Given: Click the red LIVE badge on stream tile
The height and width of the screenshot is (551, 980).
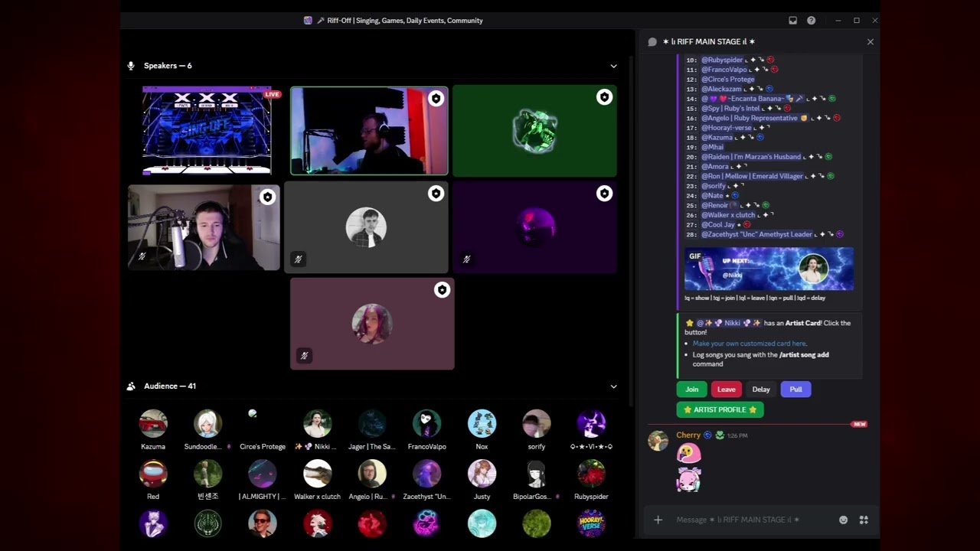Looking at the screenshot, I should 272,94.
